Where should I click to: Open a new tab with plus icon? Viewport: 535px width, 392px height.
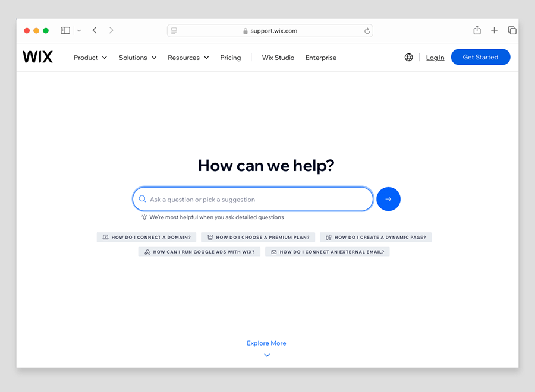click(x=494, y=30)
